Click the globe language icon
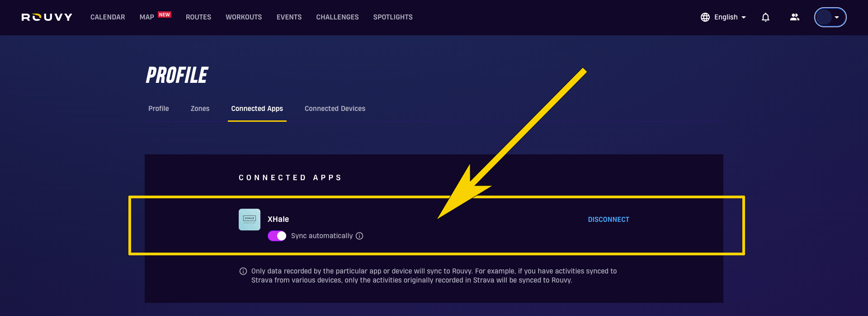868x316 pixels. pyautogui.click(x=705, y=17)
